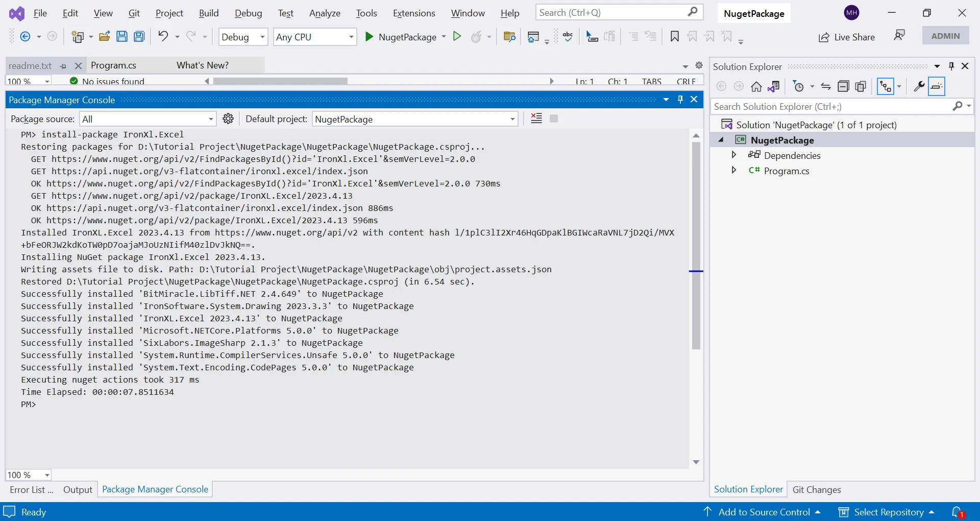Click the console vertical scrollbar thumb
The height and width of the screenshot is (521, 980).
pyautogui.click(x=696, y=245)
